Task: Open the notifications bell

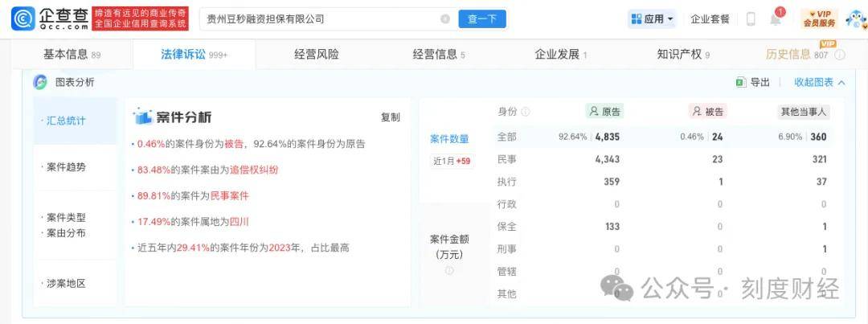Action: [x=776, y=19]
